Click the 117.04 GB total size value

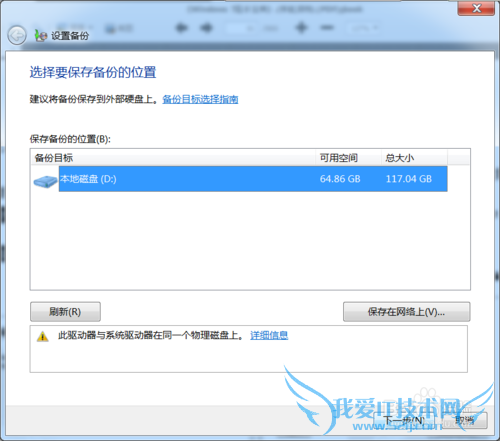[x=409, y=179]
